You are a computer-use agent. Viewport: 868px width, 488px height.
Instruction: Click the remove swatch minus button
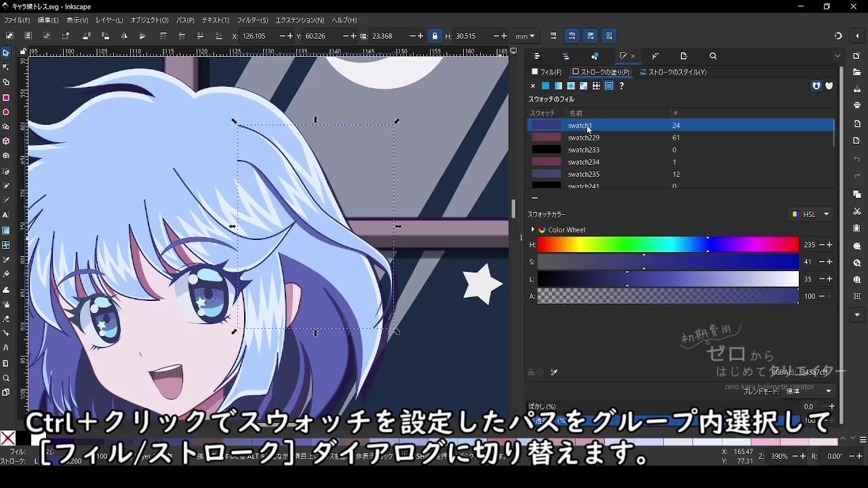pos(534,198)
